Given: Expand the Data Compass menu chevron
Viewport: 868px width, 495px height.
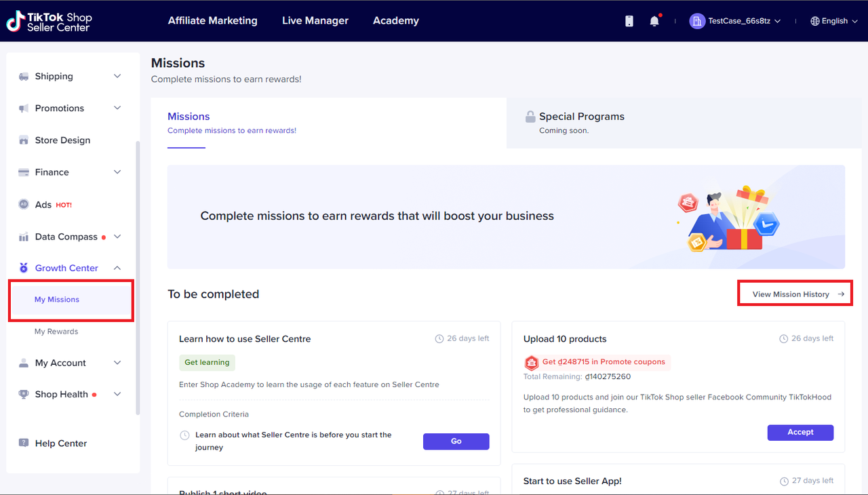Looking at the screenshot, I should [x=117, y=237].
